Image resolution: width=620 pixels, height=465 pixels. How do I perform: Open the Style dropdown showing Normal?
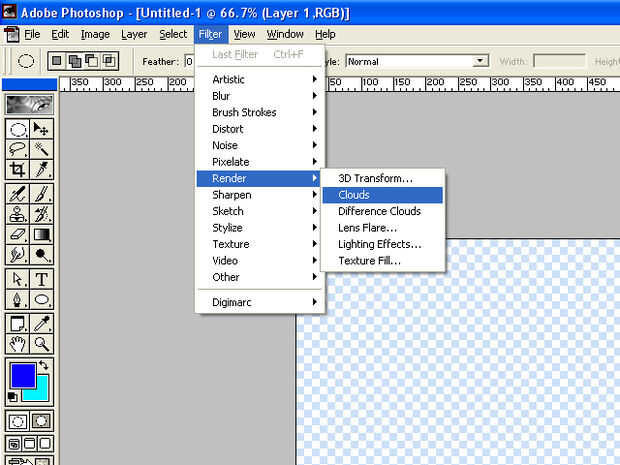coord(417,61)
